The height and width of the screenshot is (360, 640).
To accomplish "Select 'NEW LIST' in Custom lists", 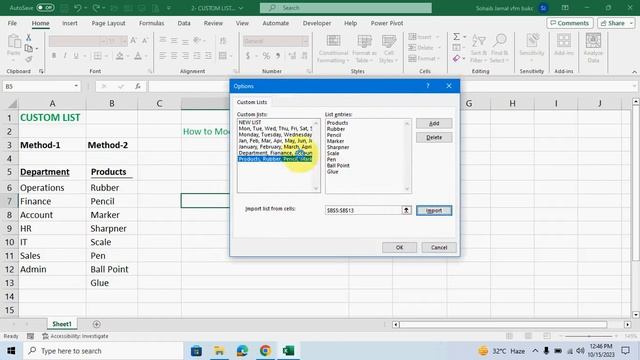I will point(275,122).
